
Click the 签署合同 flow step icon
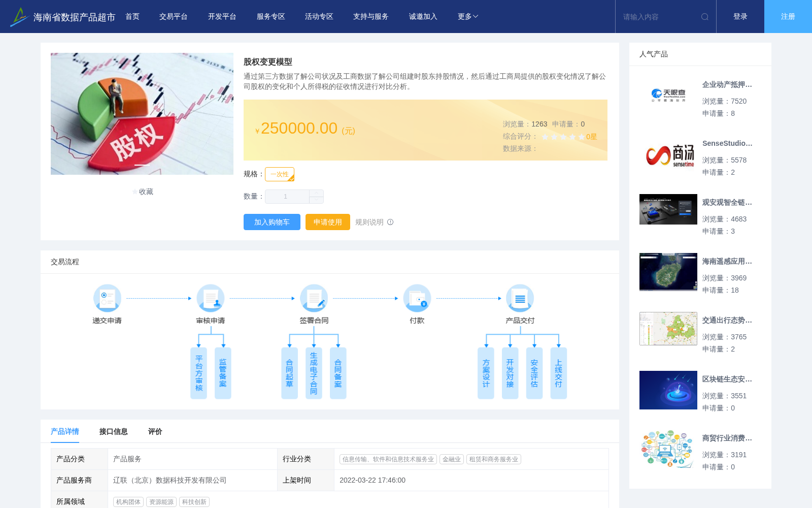click(x=314, y=298)
